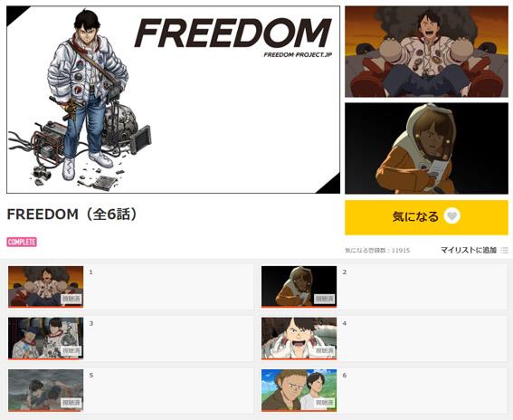513x420 pixels.
Task: Play episode 6 thumbnail
Action: tap(299, 390)
